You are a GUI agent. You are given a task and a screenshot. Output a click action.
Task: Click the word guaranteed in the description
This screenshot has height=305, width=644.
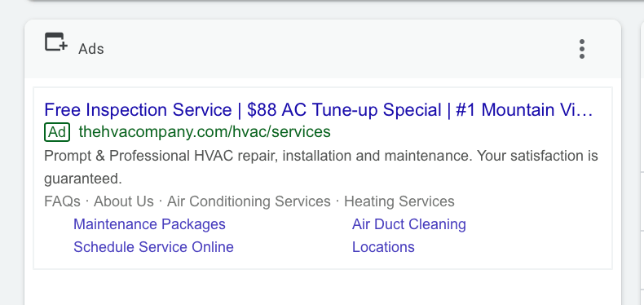(83, 179)
